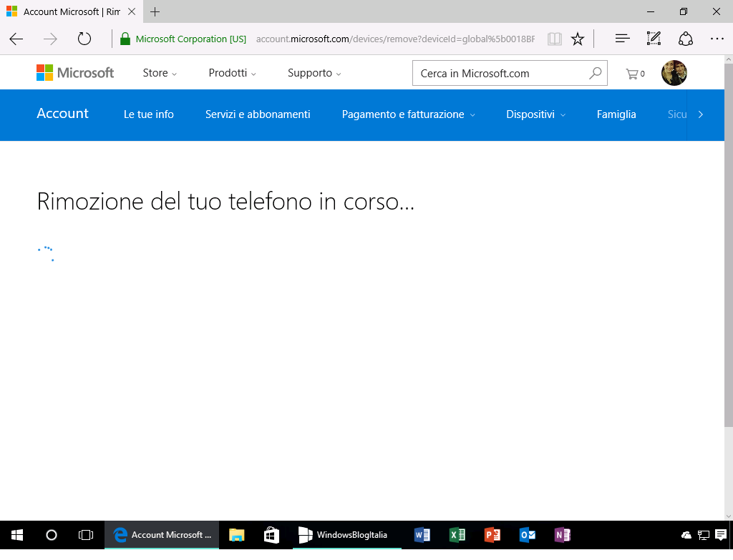
Task: Click the Microsoft logo
Action: point(75,73)
